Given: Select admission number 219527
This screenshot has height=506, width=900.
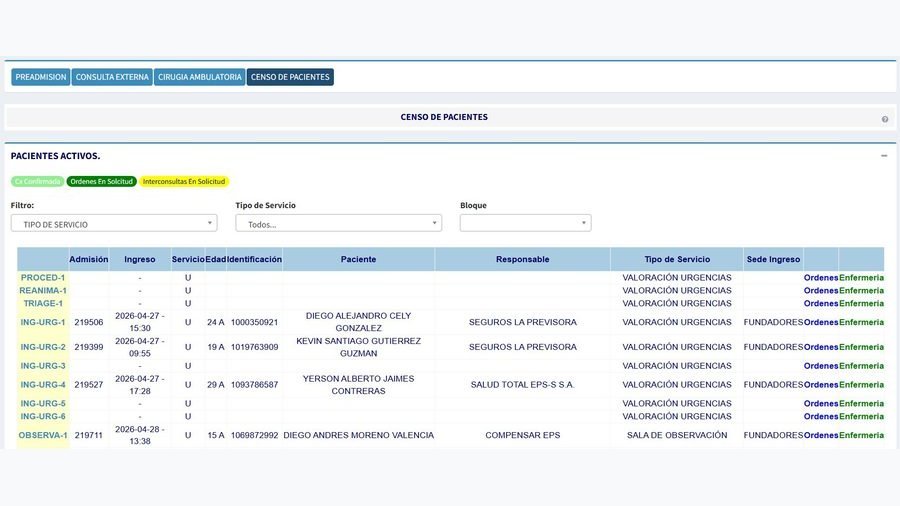Looking at the screenshot, I should (x=88, y=385).
